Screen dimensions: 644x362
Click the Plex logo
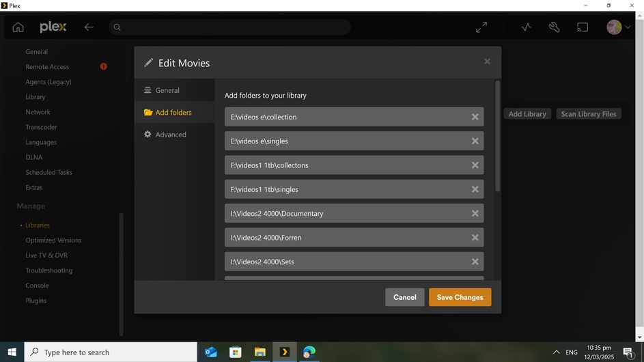pos(53,27)
